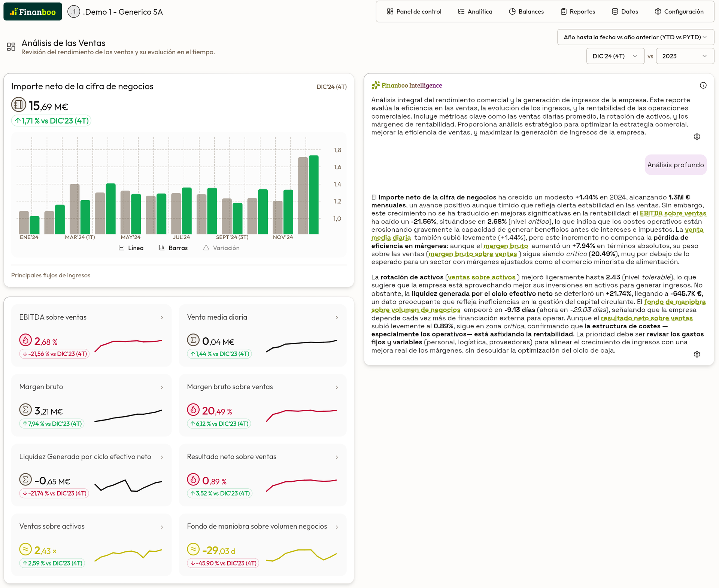
Task: Click the tallest green bar in chart
Action: tap(313, 195)
